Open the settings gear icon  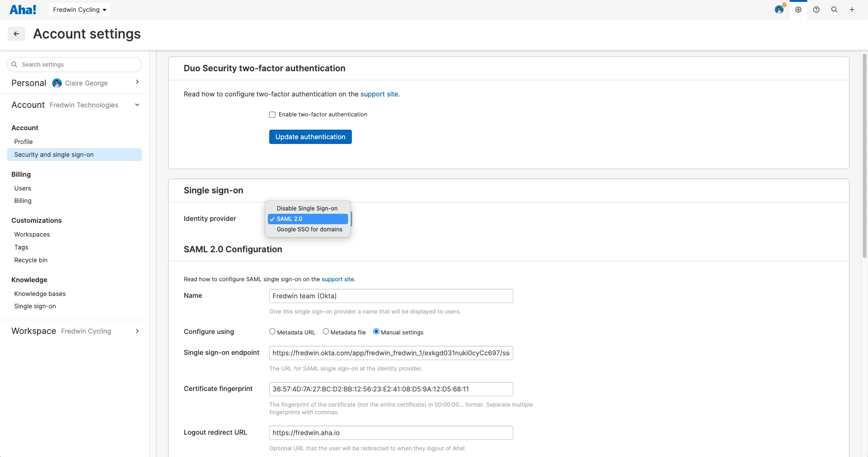798,10
